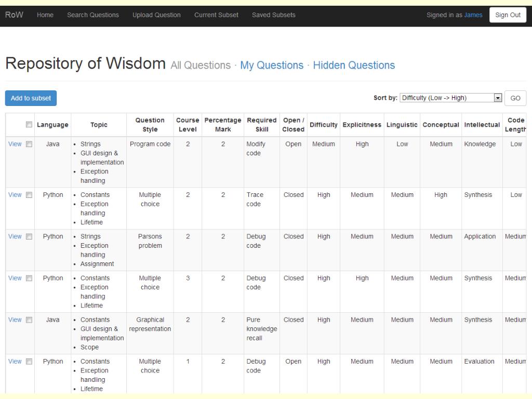Check the Java Program code row checkbox

(29, 144)
